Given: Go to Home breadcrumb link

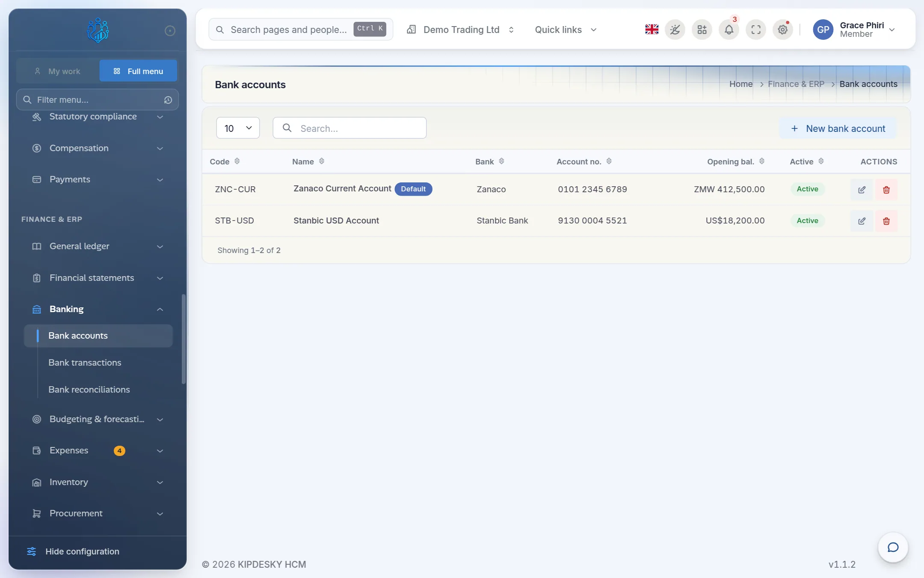Looking at the screenshot, I should 741,84.
